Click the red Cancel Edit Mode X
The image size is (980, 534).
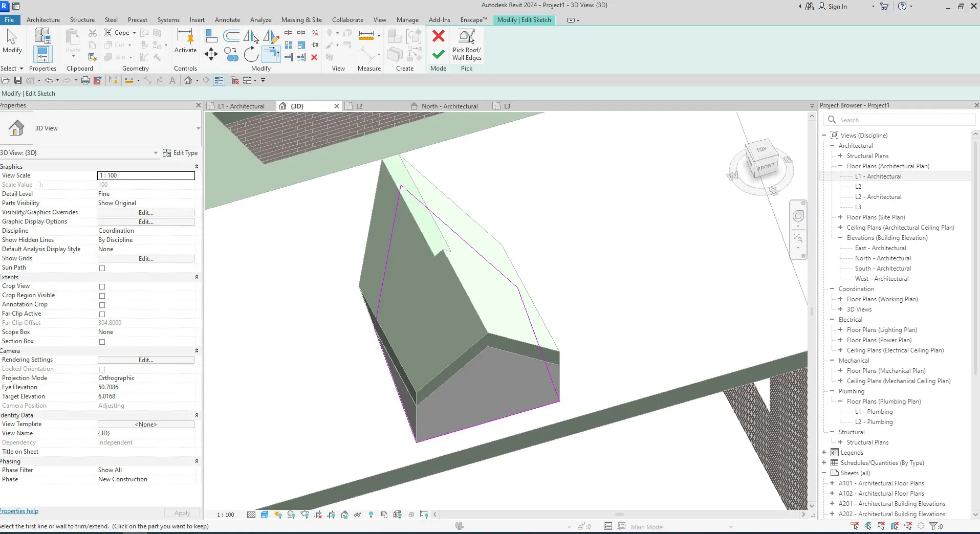pyautogui.click(x=438, y=36)
